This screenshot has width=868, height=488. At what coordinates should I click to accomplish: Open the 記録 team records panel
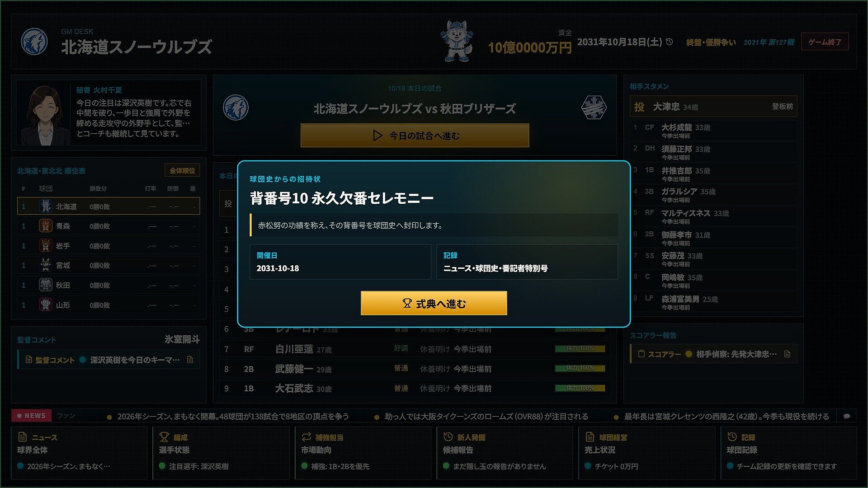tap(789, 452)
